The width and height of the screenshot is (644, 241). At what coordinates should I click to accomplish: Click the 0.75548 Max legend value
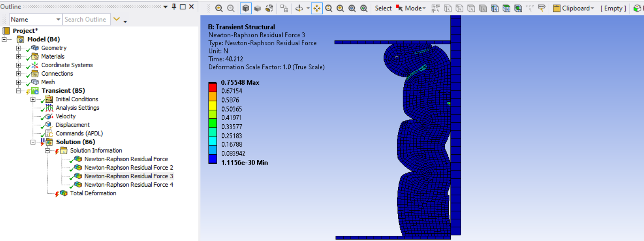(x=240, y=82)
